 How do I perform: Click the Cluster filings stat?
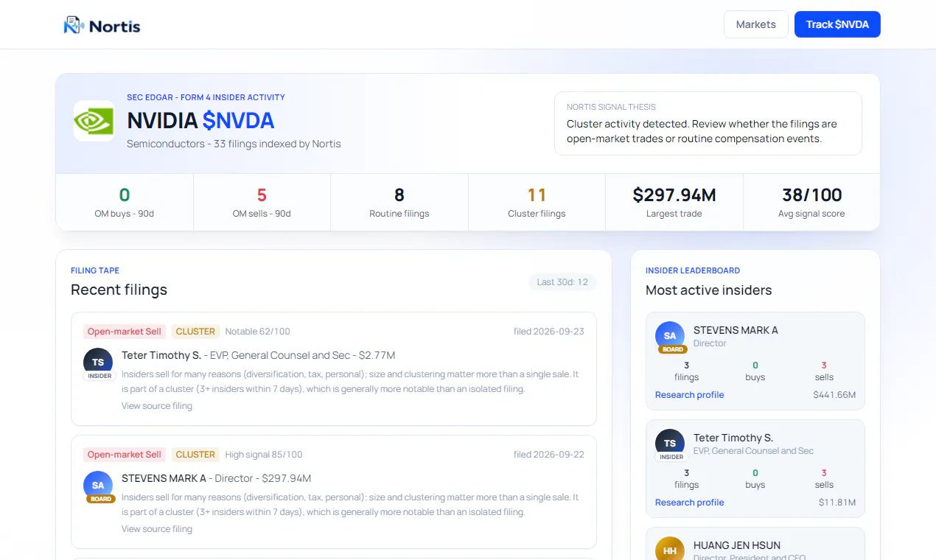(537, 203)
